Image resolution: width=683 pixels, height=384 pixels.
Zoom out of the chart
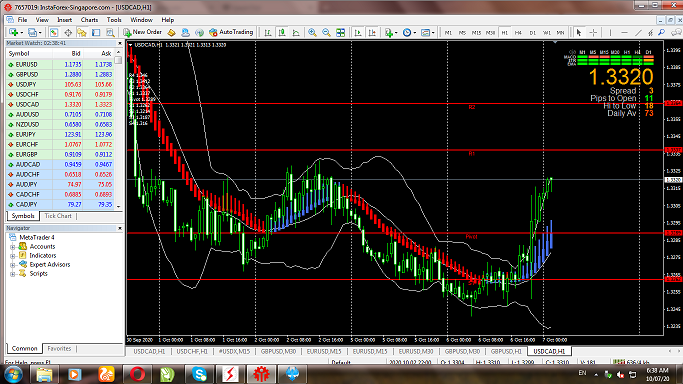(326, 32)
